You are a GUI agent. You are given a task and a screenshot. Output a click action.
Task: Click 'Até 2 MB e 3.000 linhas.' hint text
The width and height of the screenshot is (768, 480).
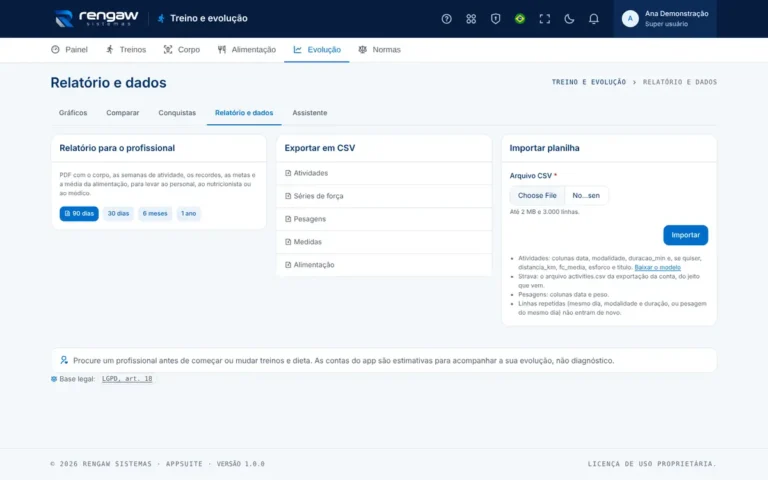[x=544, y=212]
